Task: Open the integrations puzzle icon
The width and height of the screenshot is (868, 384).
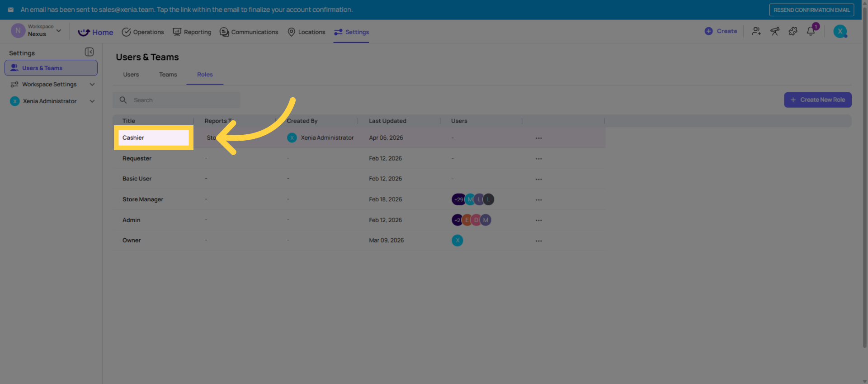Action: click(x=793, y=31)
